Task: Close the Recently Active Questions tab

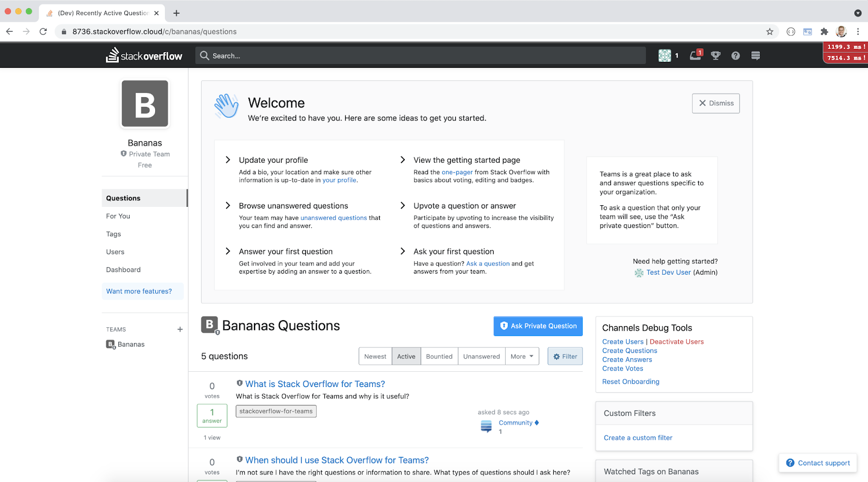Action: click(x=157, y=13)
